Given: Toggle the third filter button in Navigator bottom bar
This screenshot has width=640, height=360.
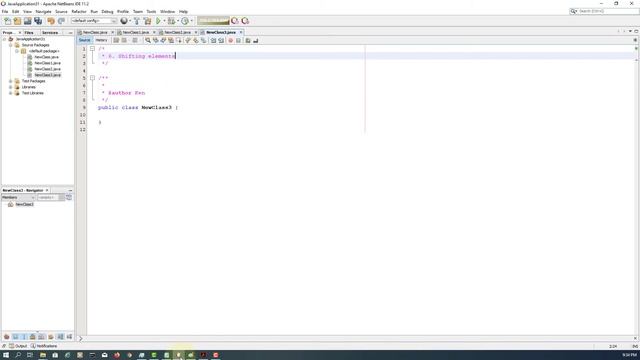Looking at the screenshot, I should (x=24, y=337).
